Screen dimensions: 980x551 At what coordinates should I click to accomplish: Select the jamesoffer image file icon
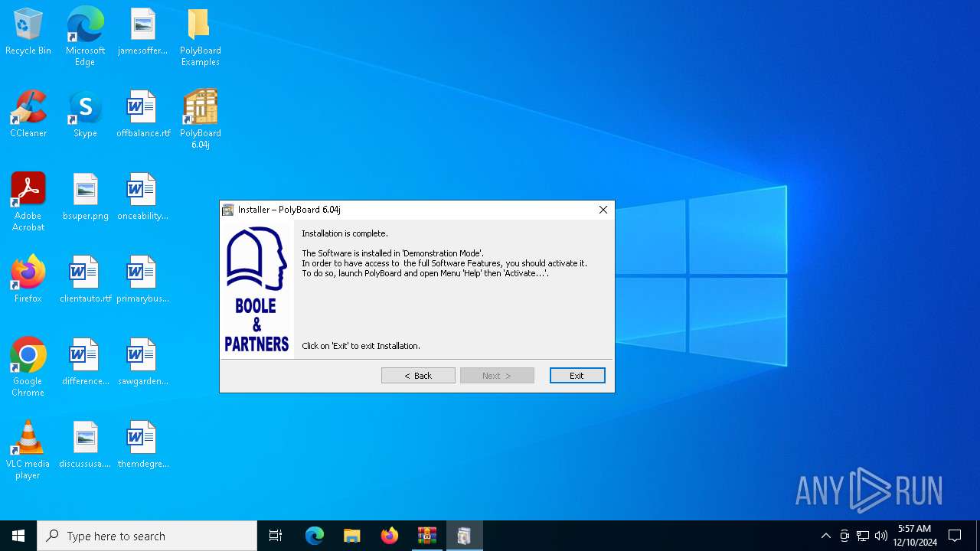click(142, 32)
